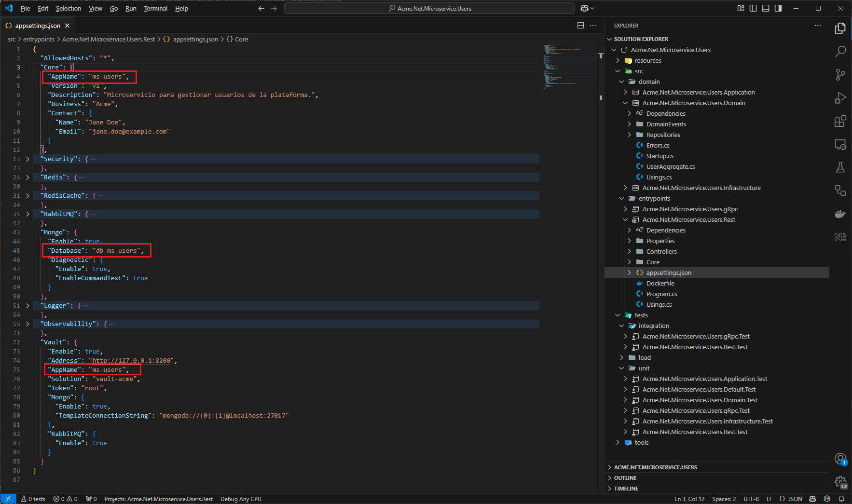Open the Docker whale view
Viewport: 852px width, 504px height.
pos(840,214)
